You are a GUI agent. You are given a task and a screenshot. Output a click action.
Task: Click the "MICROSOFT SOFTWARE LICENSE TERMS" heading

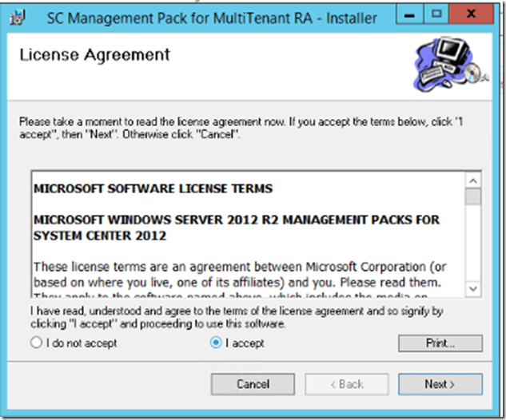click(x=153, y=189)
